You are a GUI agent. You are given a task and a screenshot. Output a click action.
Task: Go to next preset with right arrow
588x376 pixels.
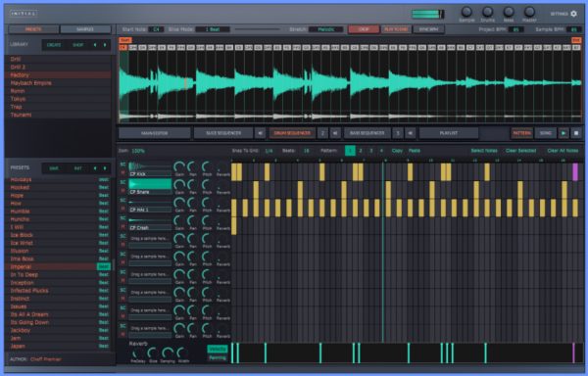click(105, 168)
